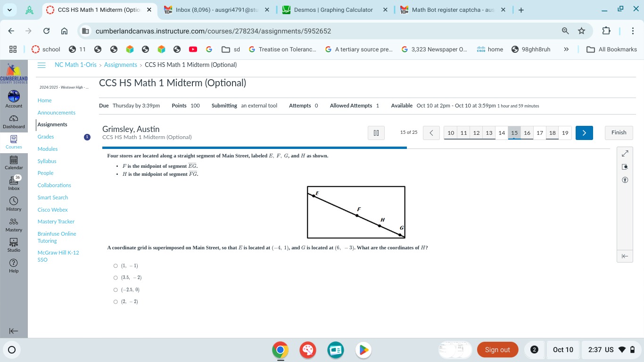Jump to question 10
644x362 pixels.
451,133
